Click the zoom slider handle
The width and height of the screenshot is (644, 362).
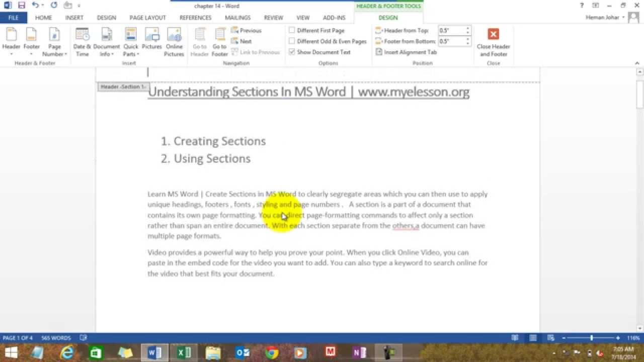591,338
